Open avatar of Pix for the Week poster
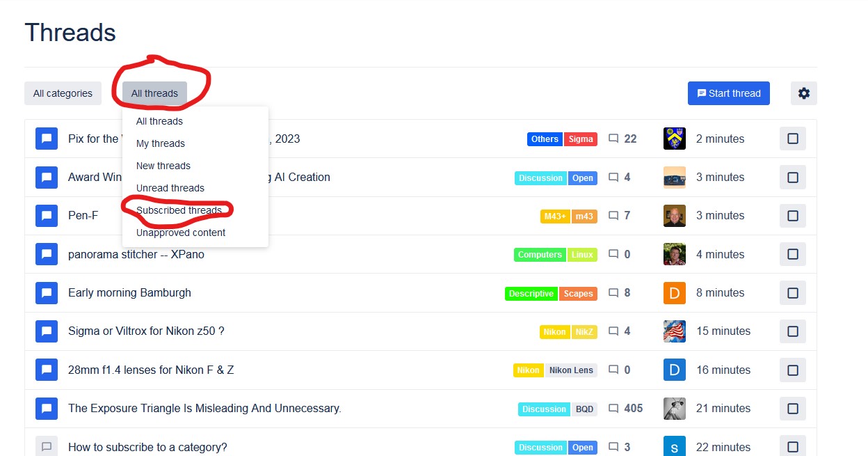This screenshot has height=456, width=868. pos(674,139)
